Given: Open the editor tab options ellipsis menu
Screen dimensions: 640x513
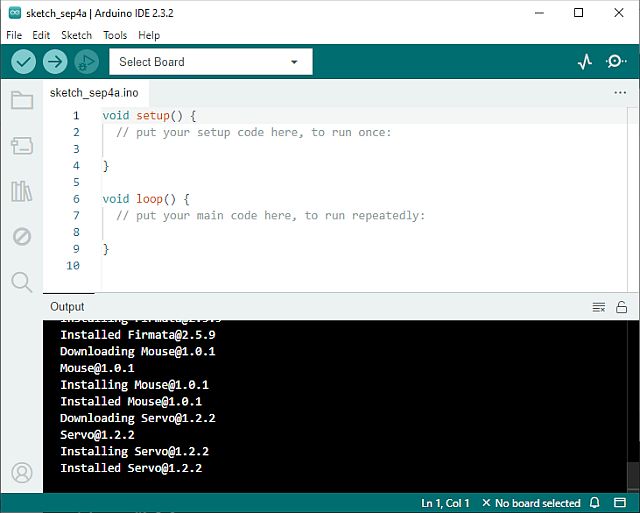Looking at the screenshot, I should pos(620,92).
